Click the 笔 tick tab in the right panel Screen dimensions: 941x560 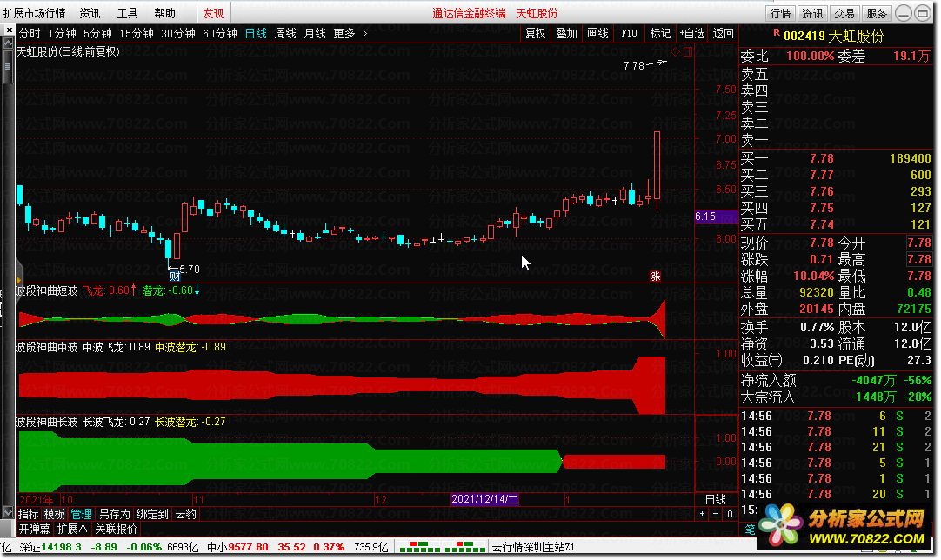750,530
